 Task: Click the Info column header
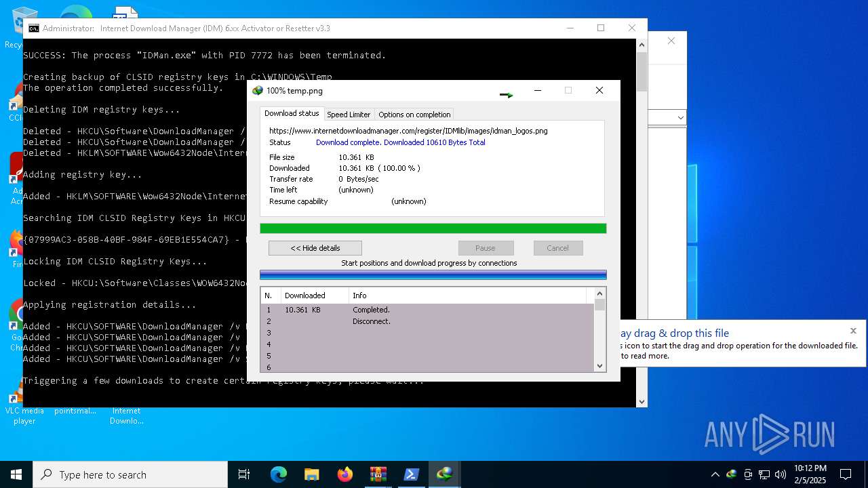(x=468, y=296)
